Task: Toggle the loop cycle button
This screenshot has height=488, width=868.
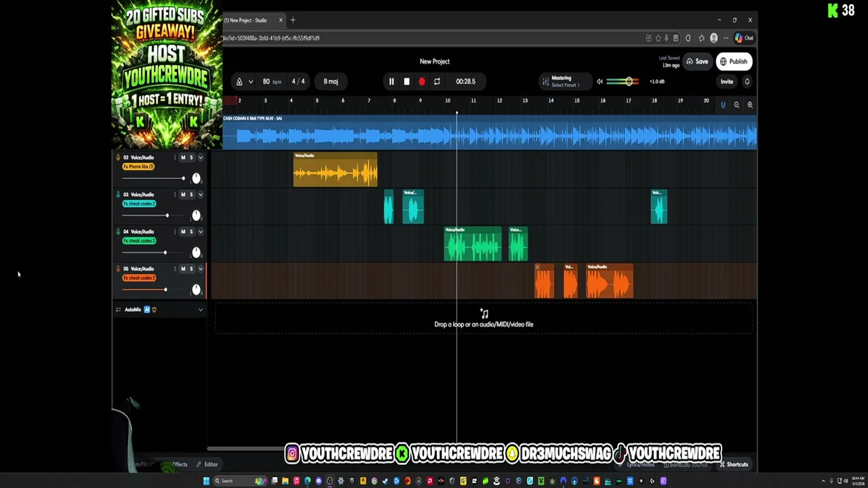Action: tap(437, 81)
